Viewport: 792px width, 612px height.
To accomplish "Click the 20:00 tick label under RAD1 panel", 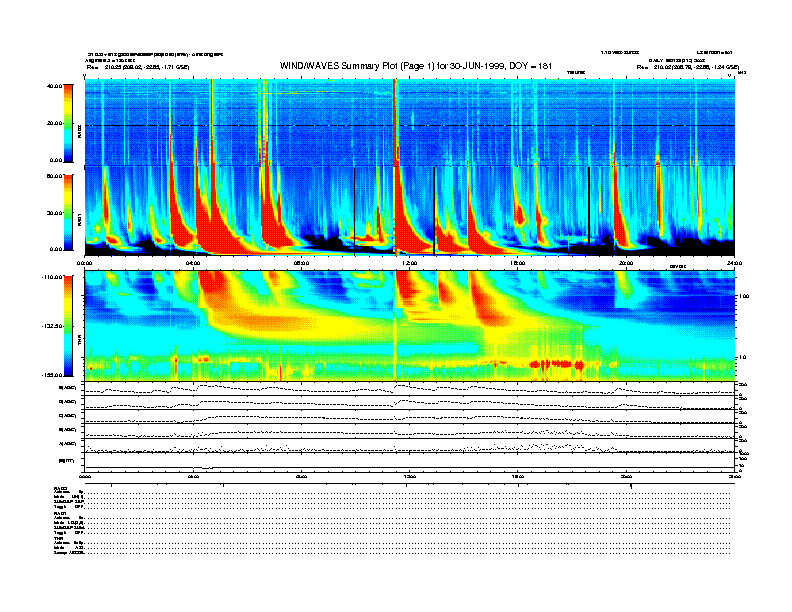I will point(626,263).
